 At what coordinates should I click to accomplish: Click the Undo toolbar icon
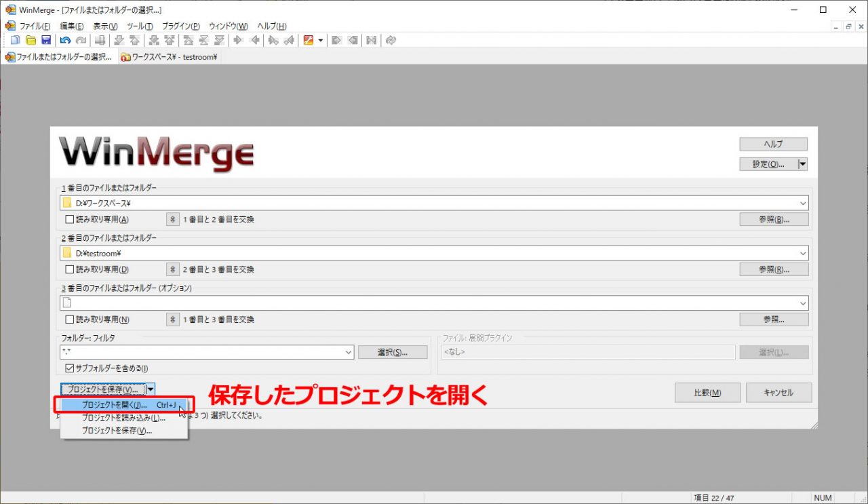pyautogui.click(x=65, y=40)
